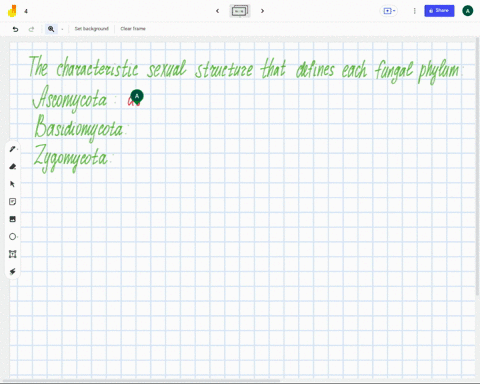Go to the previous frame
Viewport: 480px width, 384px height.
click(x=218, y=11)
